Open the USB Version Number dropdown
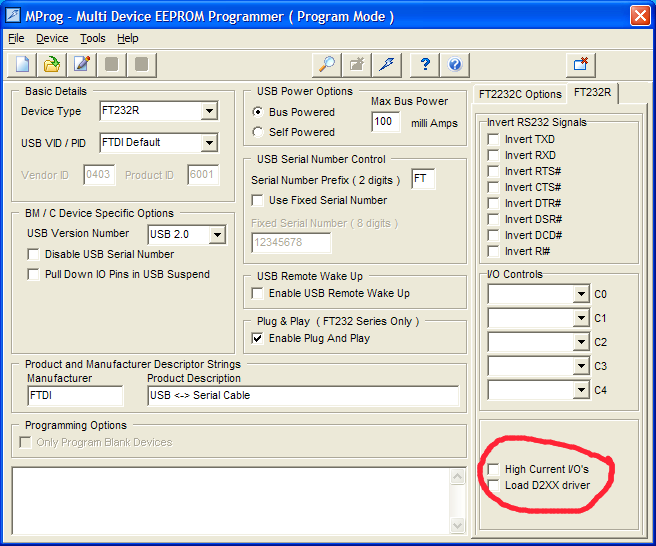 pos(217,235)
